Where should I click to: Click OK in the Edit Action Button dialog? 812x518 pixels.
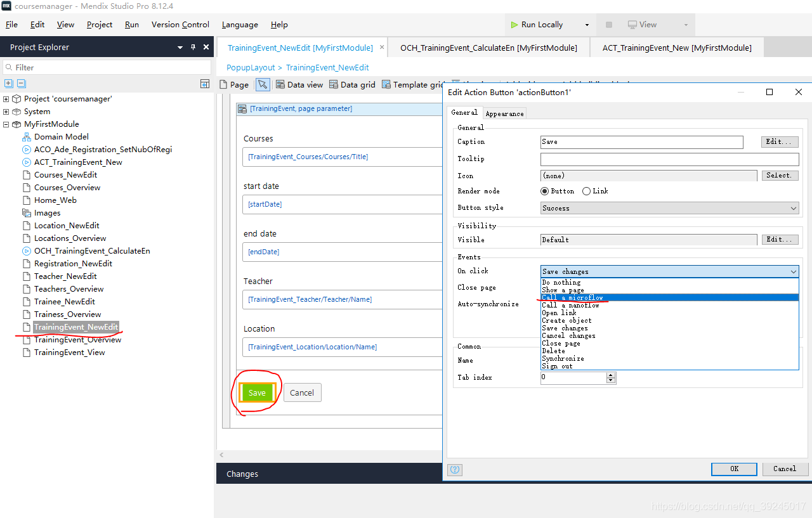(x=734, y=469)
